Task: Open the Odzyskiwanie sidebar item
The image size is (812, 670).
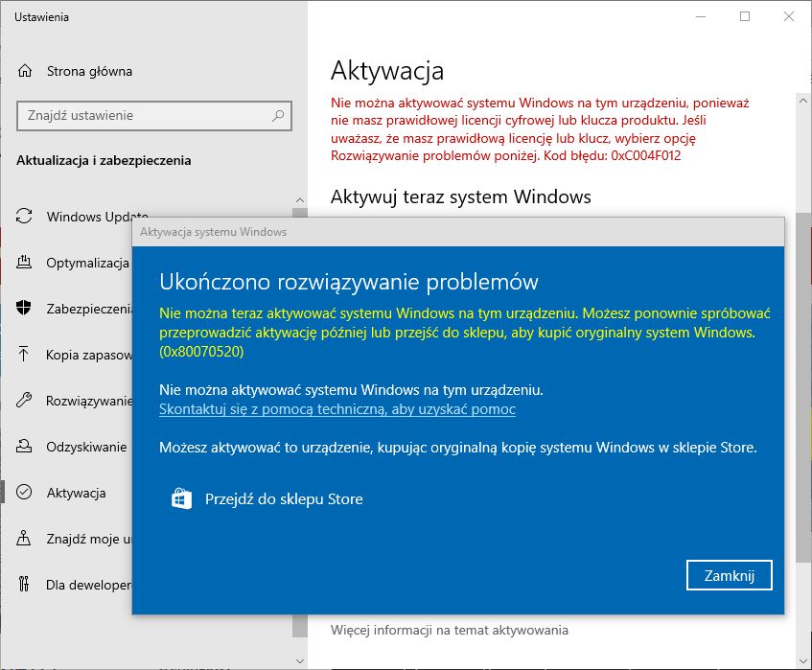Action: pyautogui.click(x=86, y=447)
